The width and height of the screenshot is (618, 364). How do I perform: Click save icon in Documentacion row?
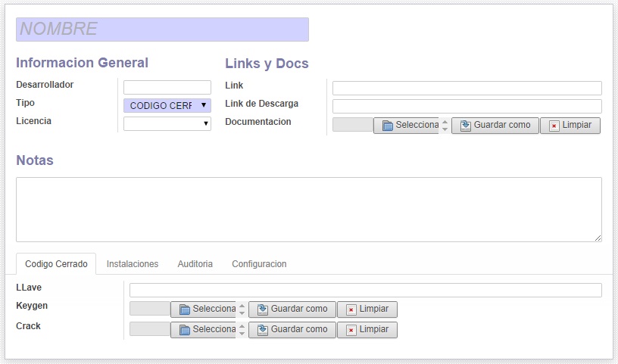pos(465,126)
